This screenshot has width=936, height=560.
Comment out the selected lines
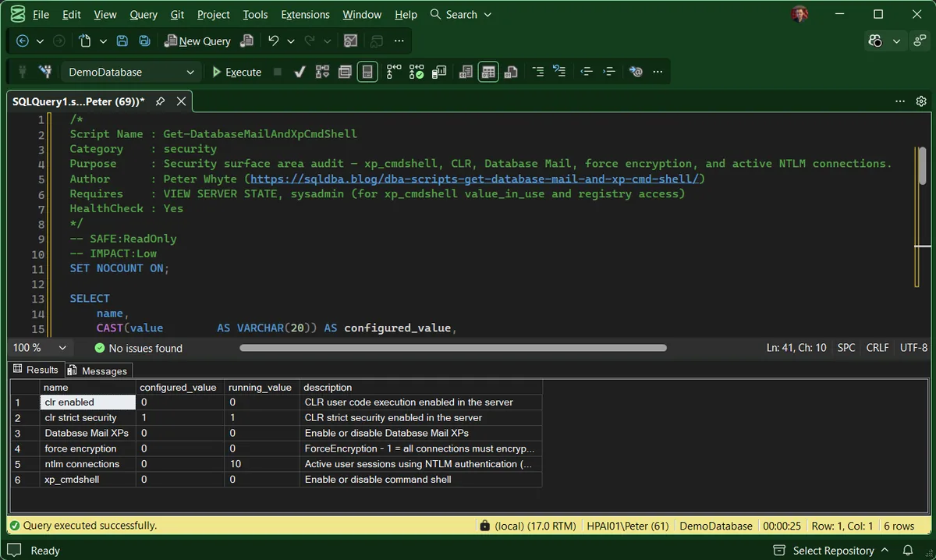pos(538,72)
